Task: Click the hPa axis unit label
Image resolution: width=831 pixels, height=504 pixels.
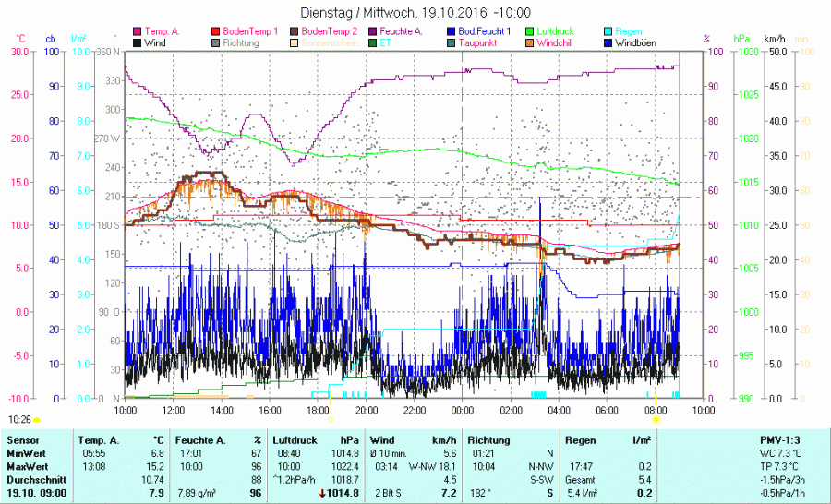Action: click(741, 39)
